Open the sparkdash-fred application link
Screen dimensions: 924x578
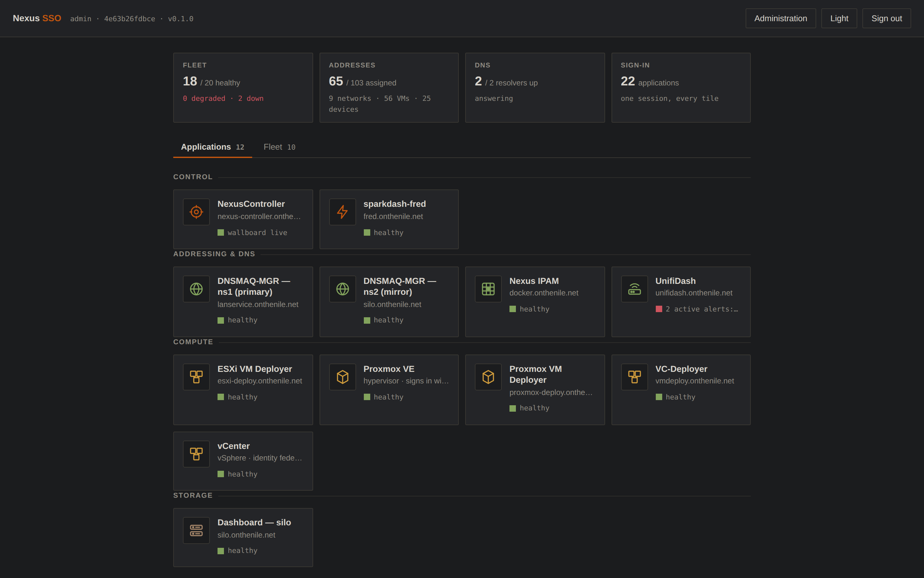(394, 204)
